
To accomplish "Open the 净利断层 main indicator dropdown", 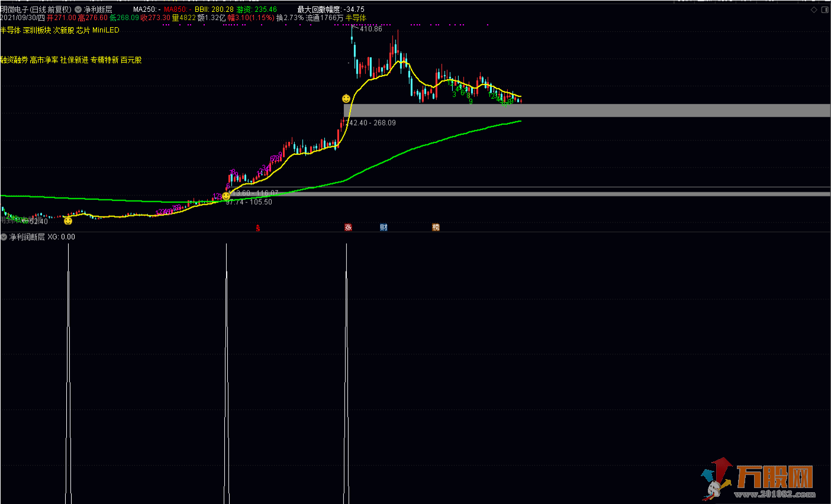I will [x=78, y=9].
